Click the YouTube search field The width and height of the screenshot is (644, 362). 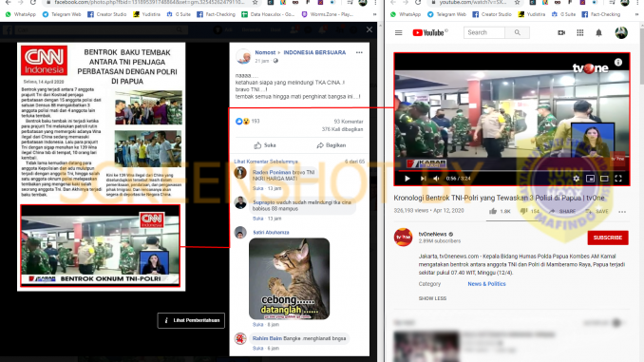(x=484, y=32)
